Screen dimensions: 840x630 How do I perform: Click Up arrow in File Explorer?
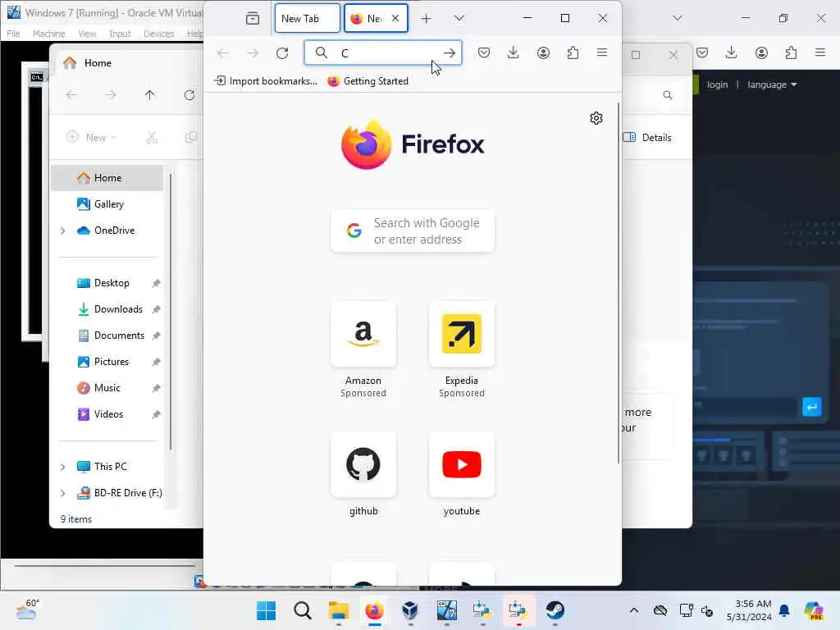(x=149, y=95)
